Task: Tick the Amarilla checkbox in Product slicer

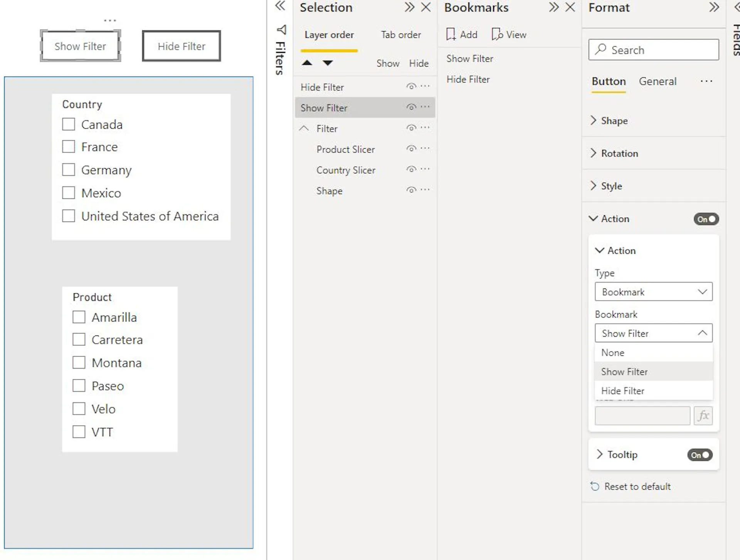Action: [x=79, y=317]
